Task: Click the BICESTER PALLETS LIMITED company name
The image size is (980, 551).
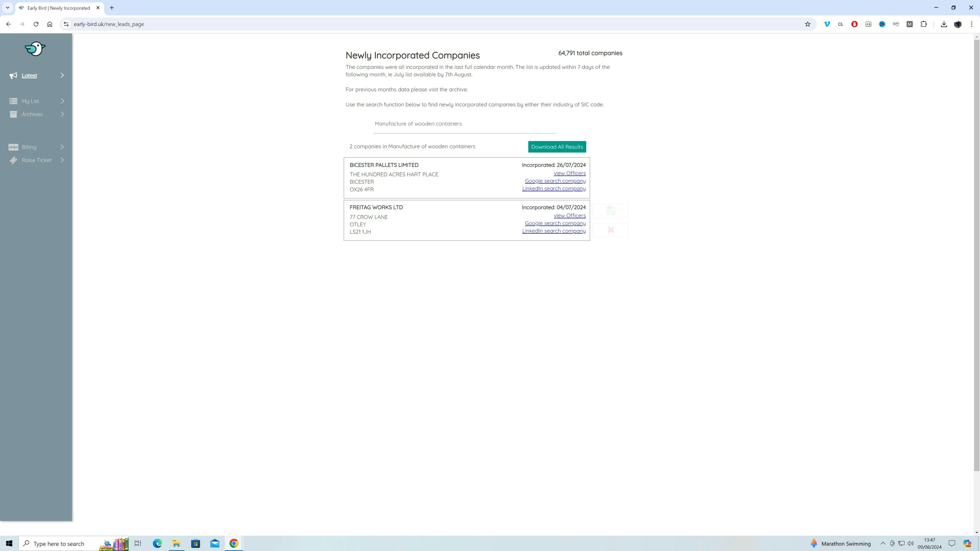Action: [384, 165]
